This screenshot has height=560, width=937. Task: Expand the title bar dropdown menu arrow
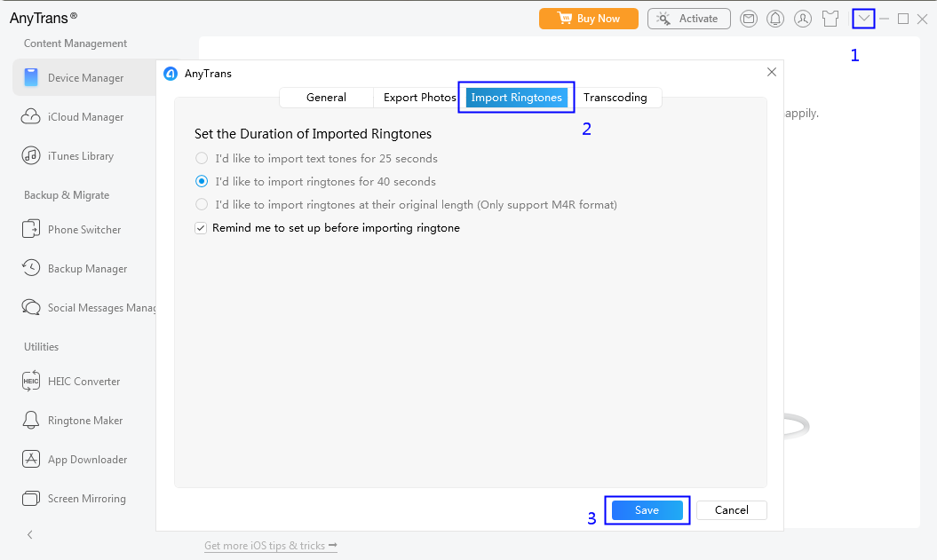tap(863, 19)
